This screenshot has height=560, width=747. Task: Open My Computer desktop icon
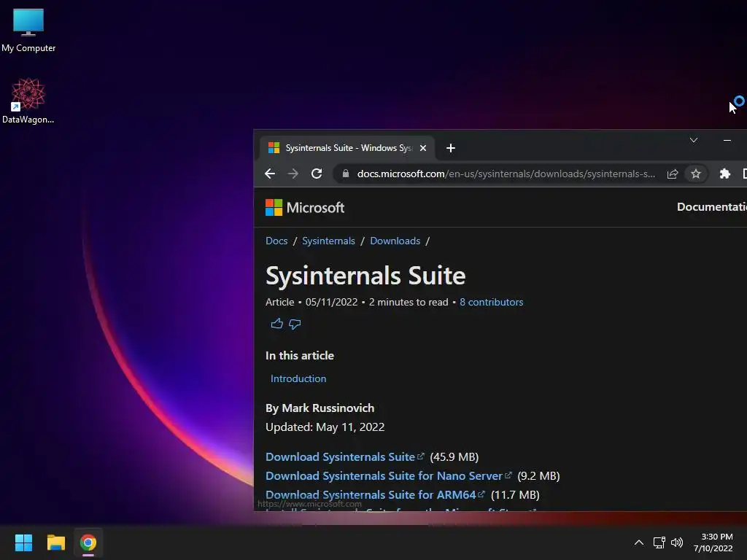coord(28,29)
